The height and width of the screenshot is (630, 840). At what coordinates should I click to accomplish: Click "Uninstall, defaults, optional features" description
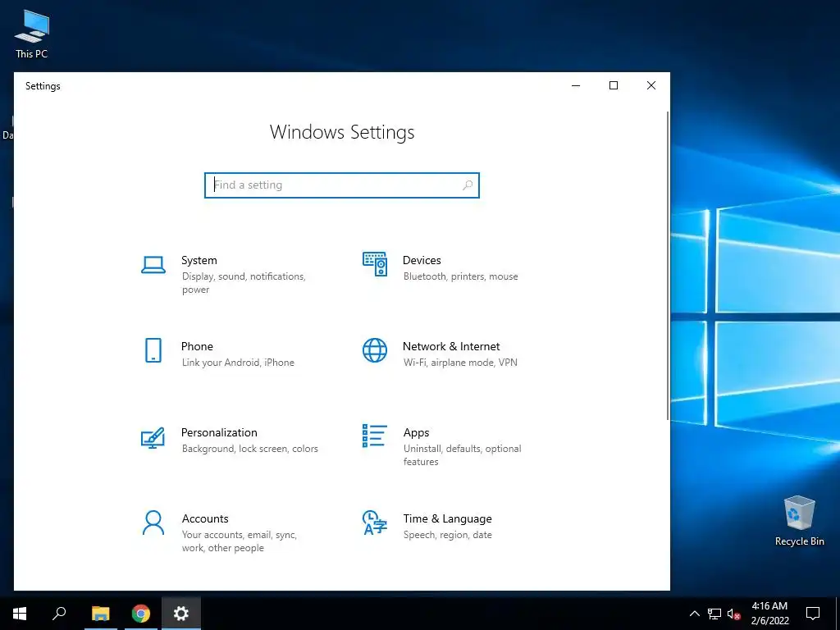[x=463, y=454]
